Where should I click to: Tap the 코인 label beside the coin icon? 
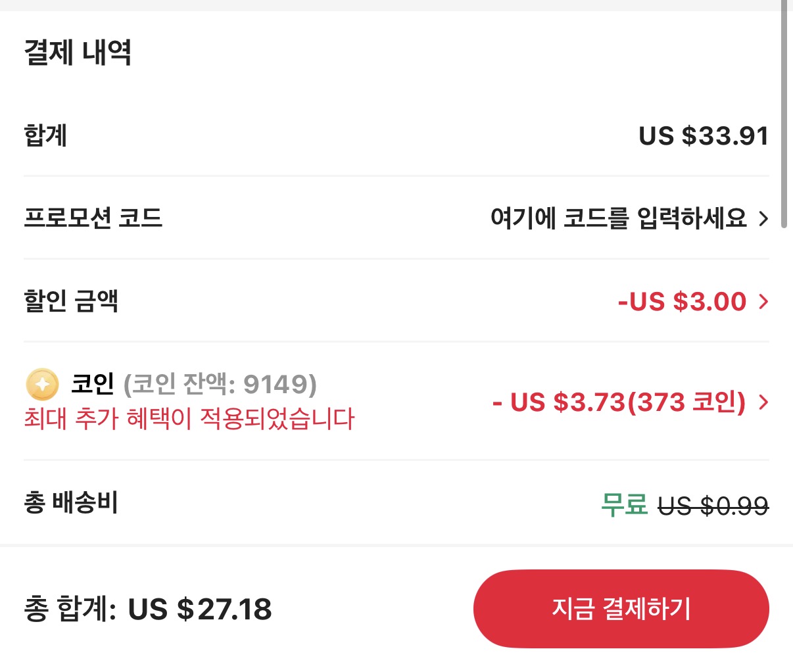pos(92,385)
